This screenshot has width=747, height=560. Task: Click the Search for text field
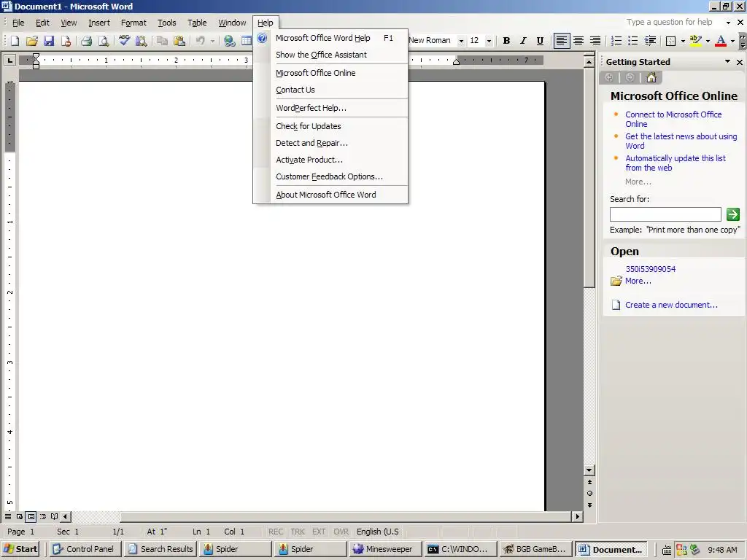click(665, 214)
